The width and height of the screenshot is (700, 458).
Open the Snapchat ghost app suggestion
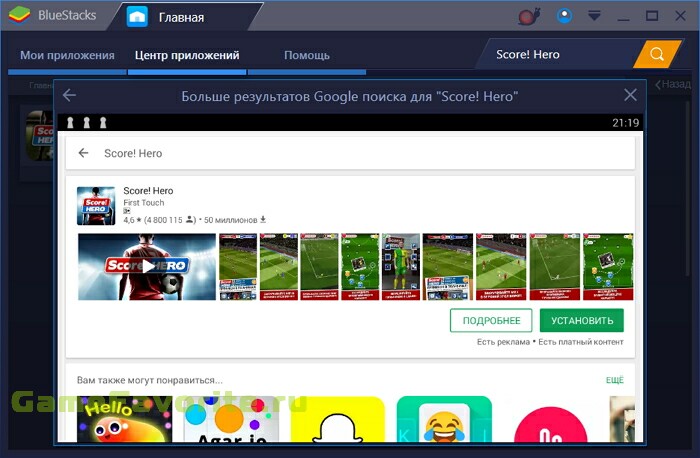[x=338, y=419]
